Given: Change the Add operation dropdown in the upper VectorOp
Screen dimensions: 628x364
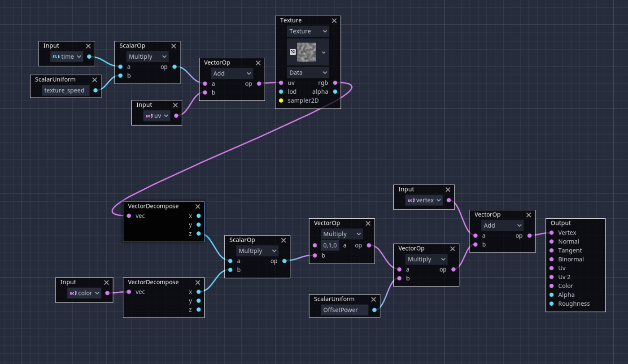Looking at the screenshot, I should (x=232, y=73).
